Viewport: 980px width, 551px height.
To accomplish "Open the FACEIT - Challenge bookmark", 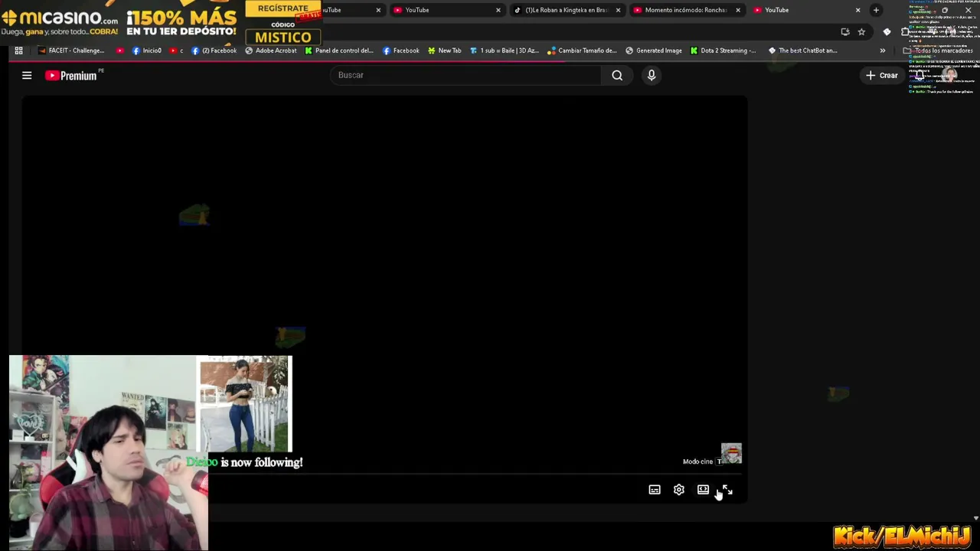I will (x=70, y=51).
